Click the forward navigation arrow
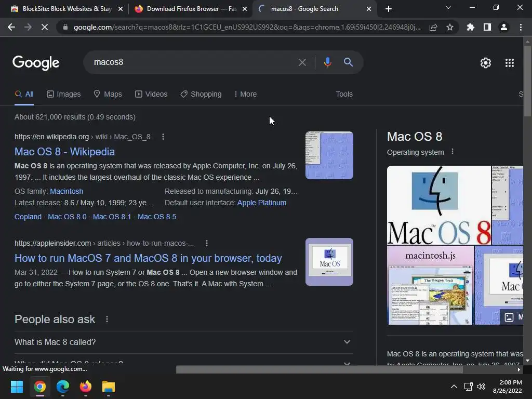 coord(28,27)
